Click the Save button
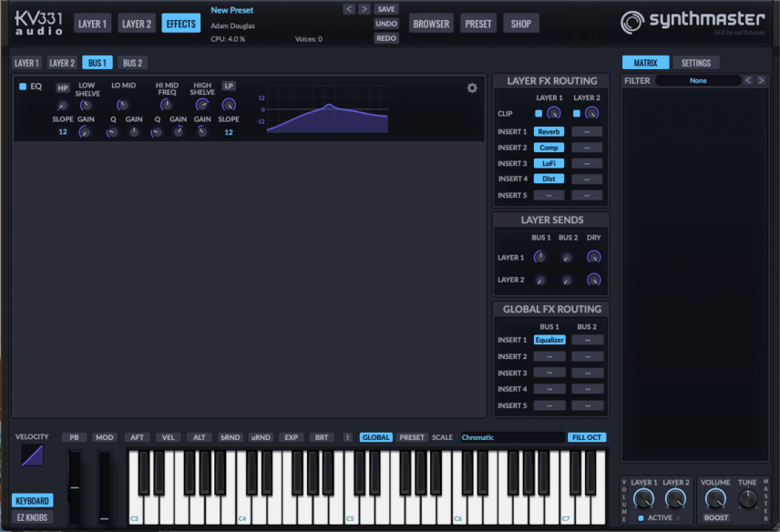This screenshot has width=780, height=532. point(386,9)
